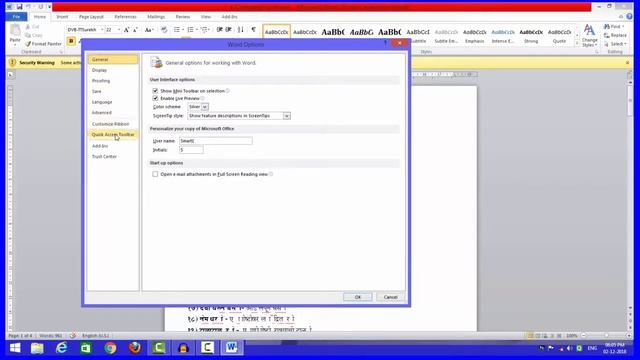Open the Customize Quick Access Toolbar arrow
Viewport: 640px width, 360px height.
pos(49,7)
